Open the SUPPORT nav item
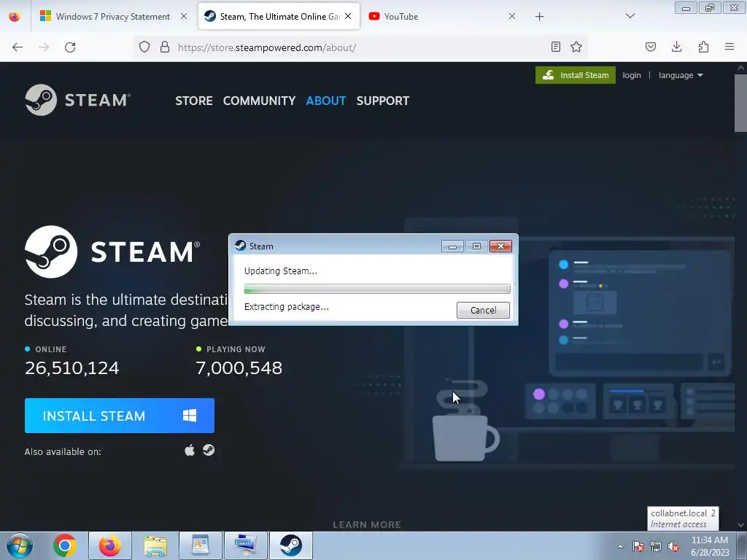The width and height of the screenshot is (747, 560). [x=383, y=101]
